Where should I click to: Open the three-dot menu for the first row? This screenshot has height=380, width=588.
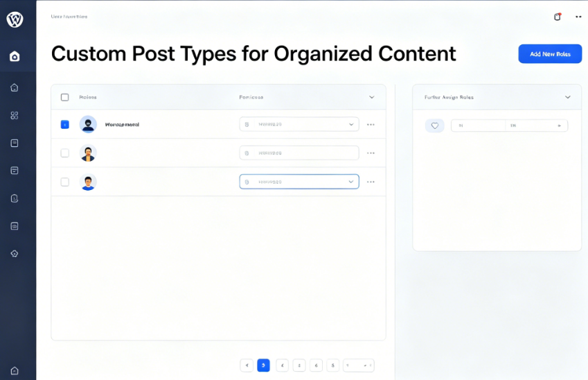(x=371, y=125)
